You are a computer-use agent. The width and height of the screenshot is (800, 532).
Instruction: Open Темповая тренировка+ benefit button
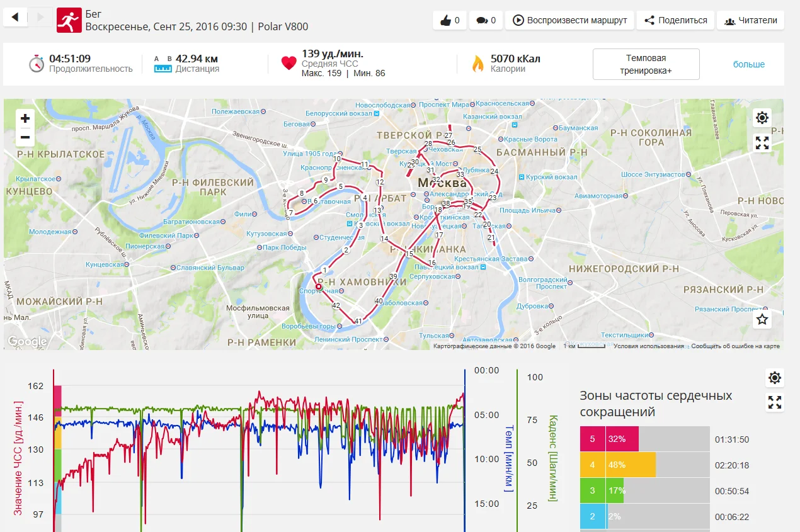tap(646, 64)
